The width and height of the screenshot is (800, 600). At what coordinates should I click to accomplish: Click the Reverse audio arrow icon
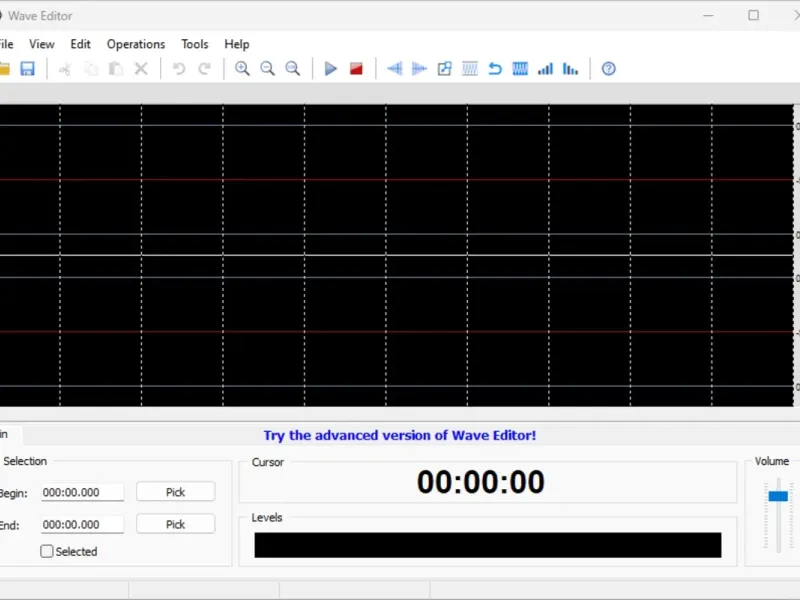[x=495, y=69]
